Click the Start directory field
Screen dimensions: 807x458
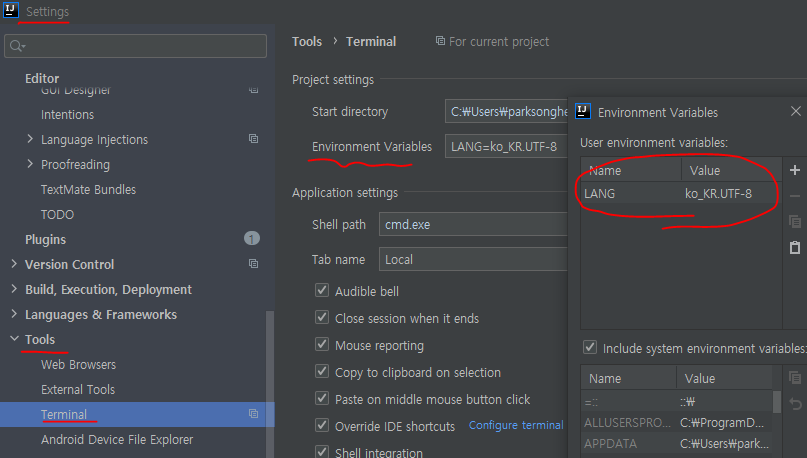[507, 111]
